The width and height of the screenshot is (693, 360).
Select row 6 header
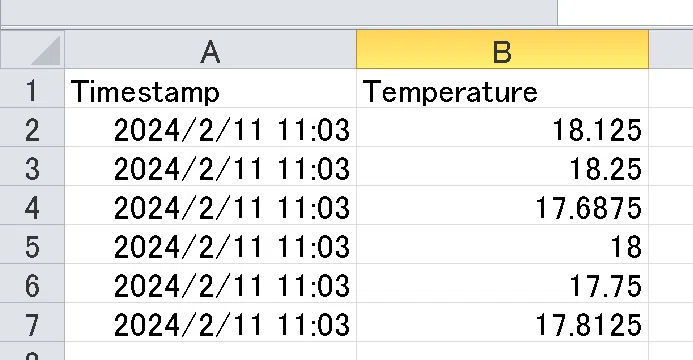(x=32, y=283)
